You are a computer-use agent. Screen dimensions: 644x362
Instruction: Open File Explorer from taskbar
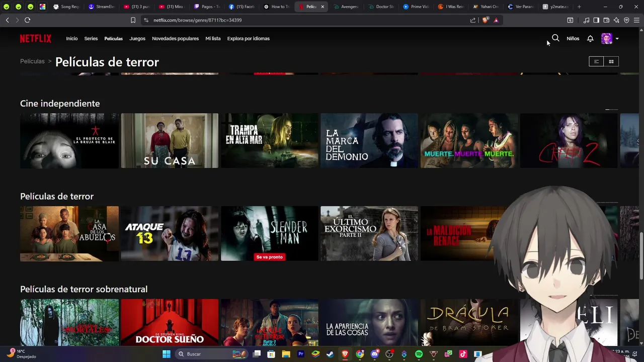click(286, 354)
